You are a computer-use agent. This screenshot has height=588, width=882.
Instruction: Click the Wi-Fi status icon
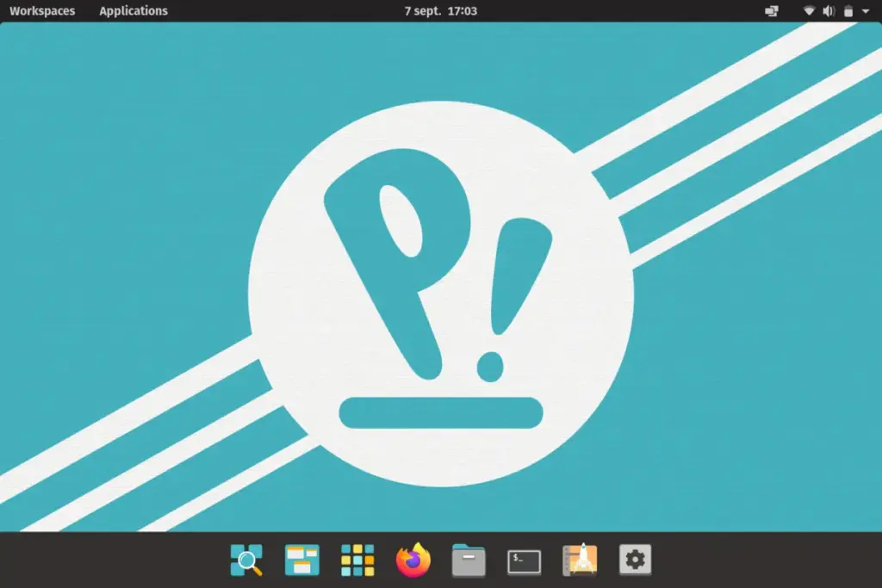pyautogui.click(x=810, y=11)
